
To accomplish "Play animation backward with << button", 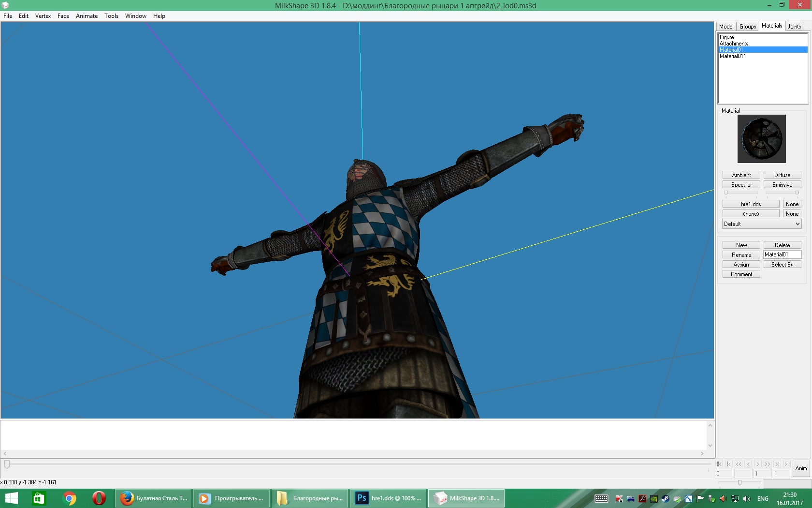I will point(739,464).
